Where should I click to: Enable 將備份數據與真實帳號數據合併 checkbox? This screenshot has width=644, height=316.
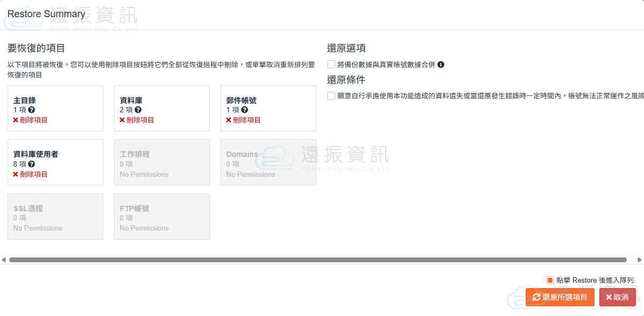click(x=331, y=64)
